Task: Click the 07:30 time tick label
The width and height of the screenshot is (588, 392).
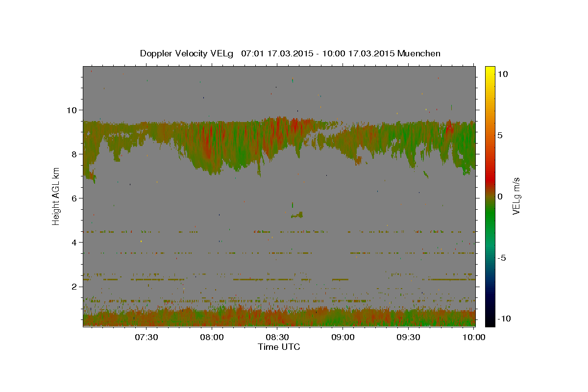Action: [146, 337]
